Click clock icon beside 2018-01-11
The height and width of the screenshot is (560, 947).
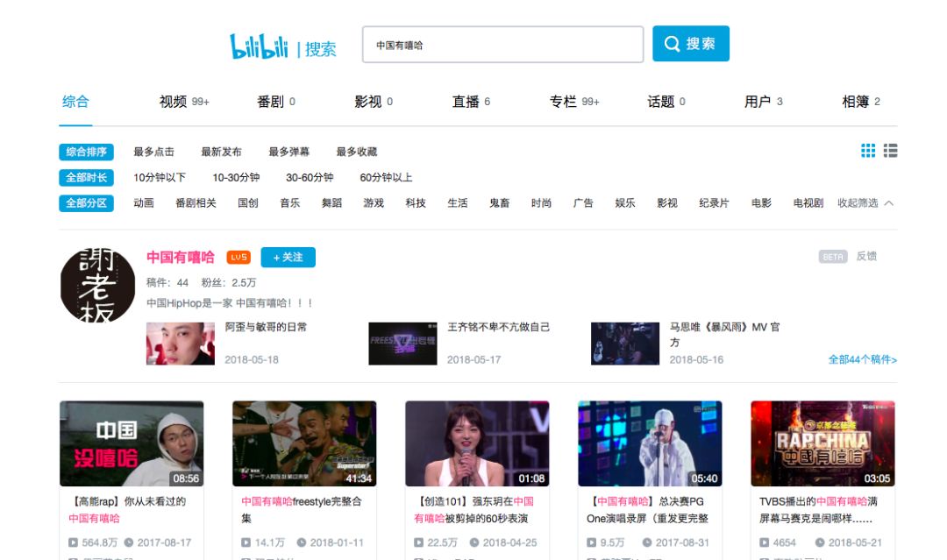(302, 542)
